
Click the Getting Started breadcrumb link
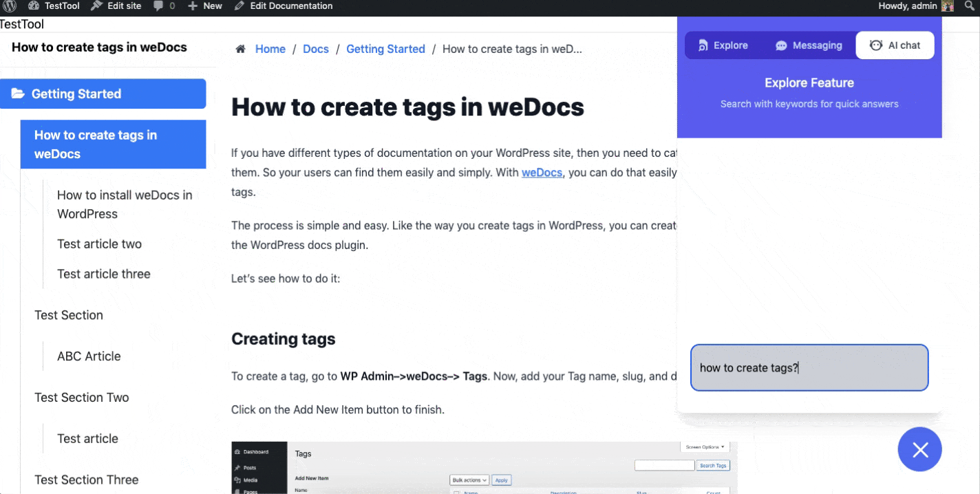[385, 49]
